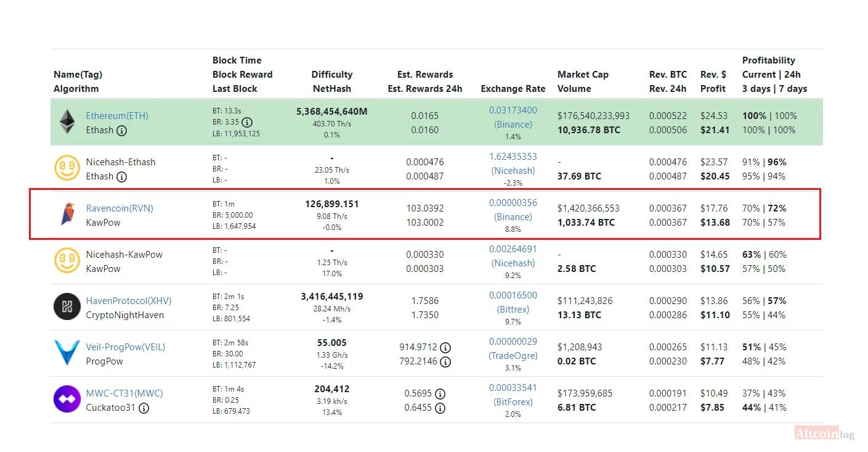The image size is (868, 452).
Task: Open KawPow exchange rate 0.00264691 link
Action: 513,249
